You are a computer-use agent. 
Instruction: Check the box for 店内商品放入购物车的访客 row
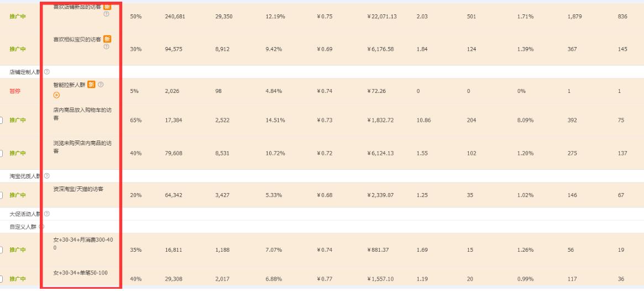(1, 121)
